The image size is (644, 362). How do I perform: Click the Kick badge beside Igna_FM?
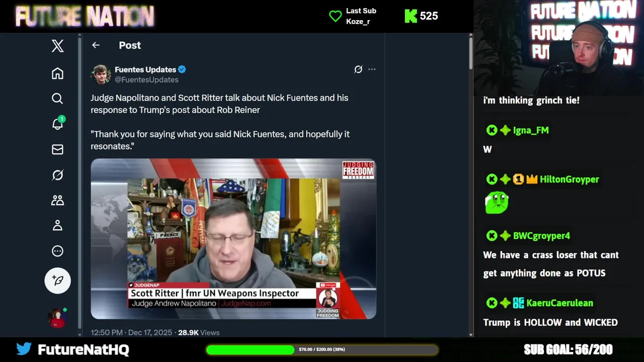coord(492,130)
